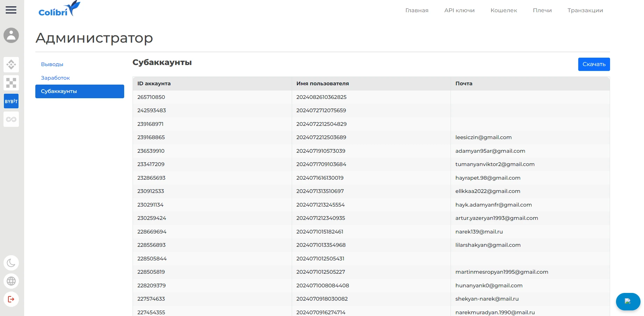Select the Субаккаунты sidebar tab
Viewport: 644px width, 316px height.
coord(80,91)
